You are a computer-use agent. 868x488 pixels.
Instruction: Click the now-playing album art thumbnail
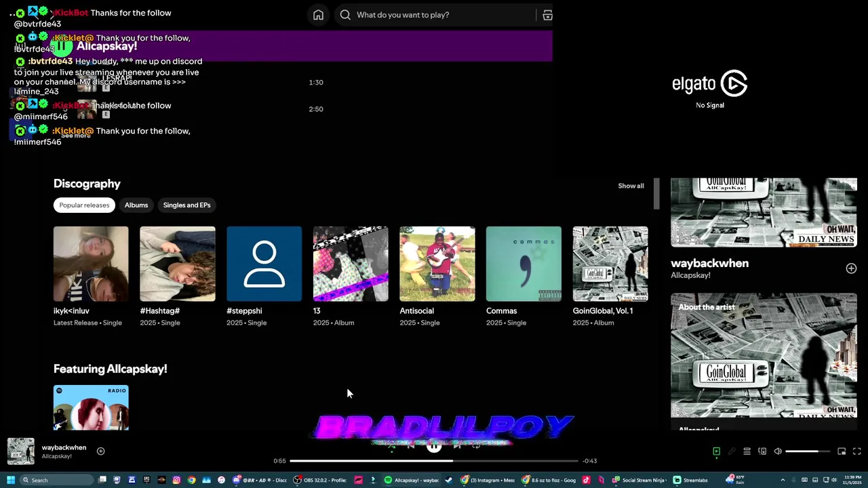[20, 451]
